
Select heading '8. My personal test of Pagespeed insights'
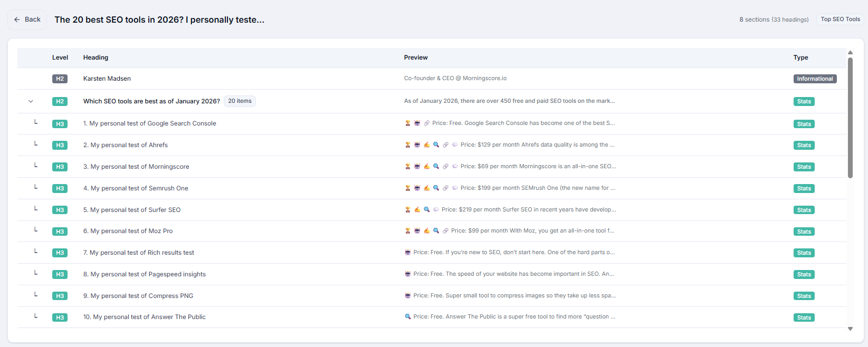[145, 274]
